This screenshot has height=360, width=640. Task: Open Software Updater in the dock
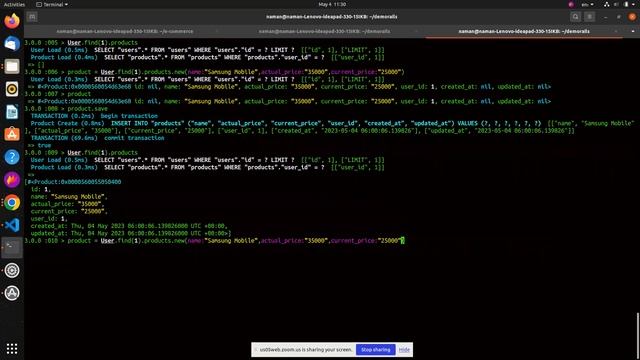[x=12, y=293]
